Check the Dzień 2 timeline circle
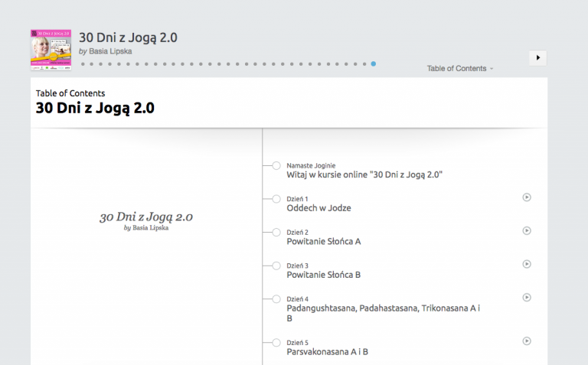This screenshot has width=588, height=365. 276,232
